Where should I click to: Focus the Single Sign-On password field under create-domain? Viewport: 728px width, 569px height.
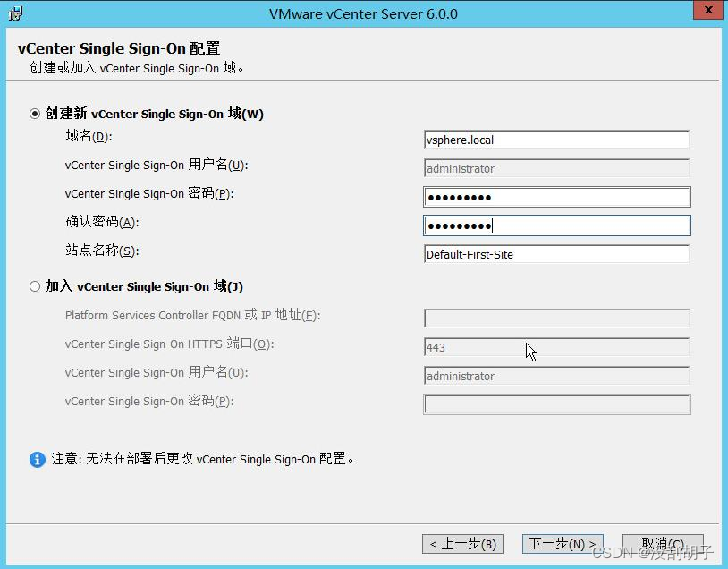point(556,197)
